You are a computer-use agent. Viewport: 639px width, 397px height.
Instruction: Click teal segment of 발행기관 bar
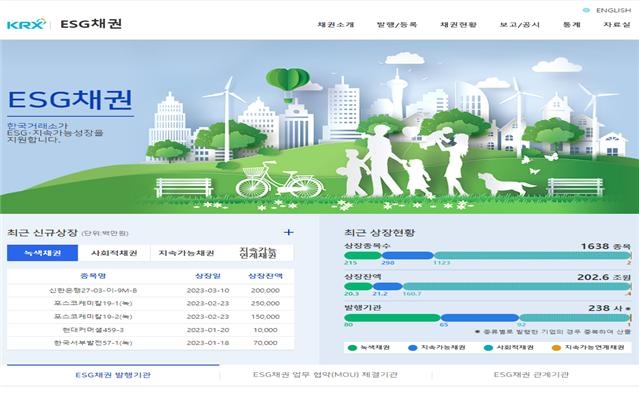(575, 318)
